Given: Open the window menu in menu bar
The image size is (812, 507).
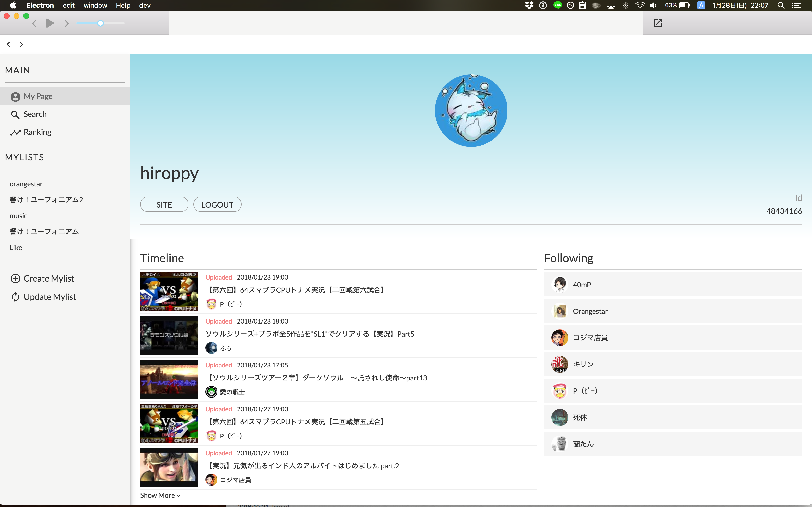Looking at the screenshot, I should coord(95,5).
